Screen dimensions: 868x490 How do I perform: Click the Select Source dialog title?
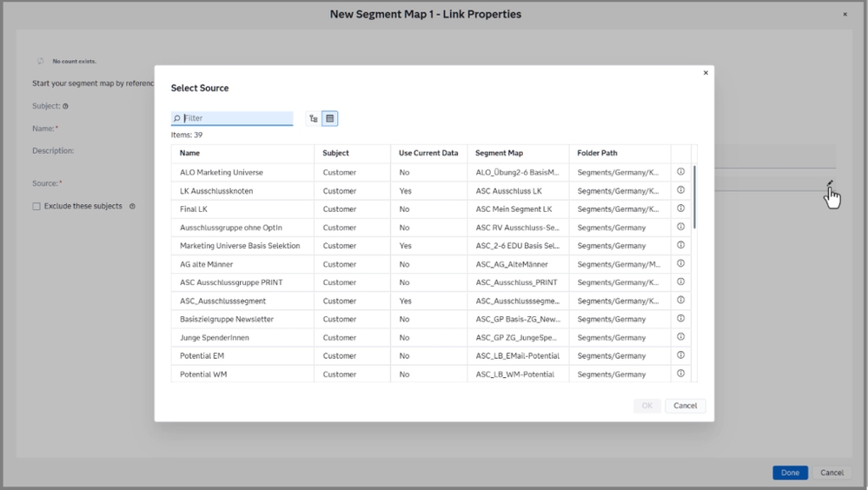[x=200, y=88]
